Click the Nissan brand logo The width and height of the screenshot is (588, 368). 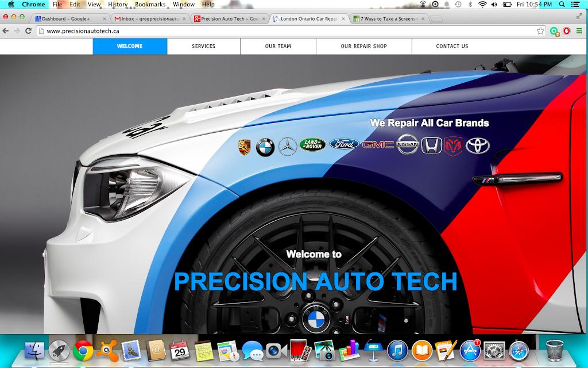(408, 144)
